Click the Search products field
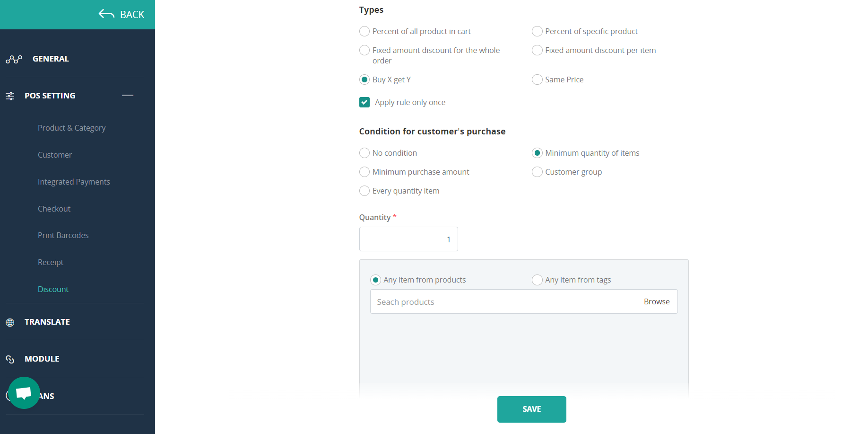Screen dimensions: 868x434 coord(501,301)
